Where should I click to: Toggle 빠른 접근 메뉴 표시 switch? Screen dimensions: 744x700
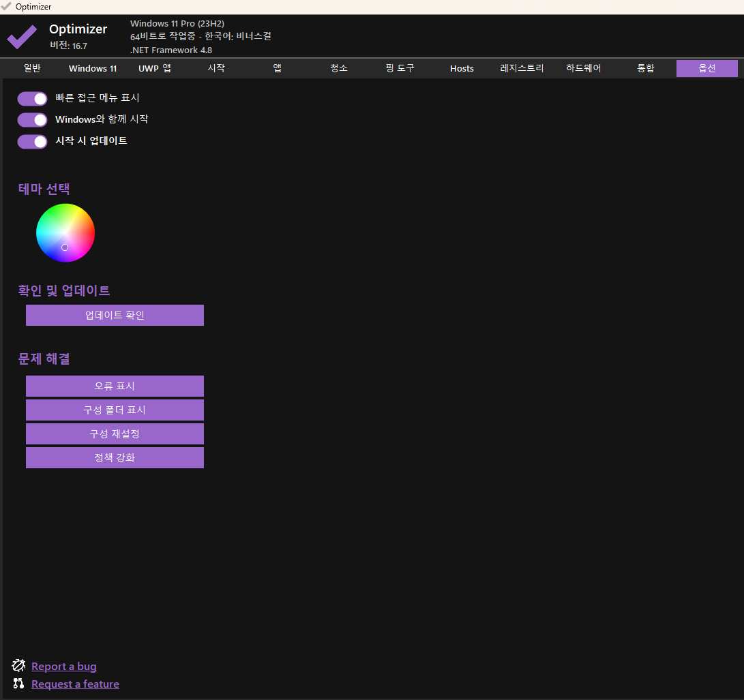(x=32, y=99)
